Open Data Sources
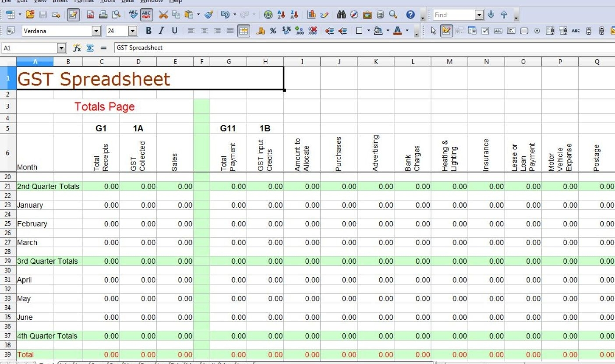Image resolution: width=615 pixels, height=364 pixels. point(380,15)
